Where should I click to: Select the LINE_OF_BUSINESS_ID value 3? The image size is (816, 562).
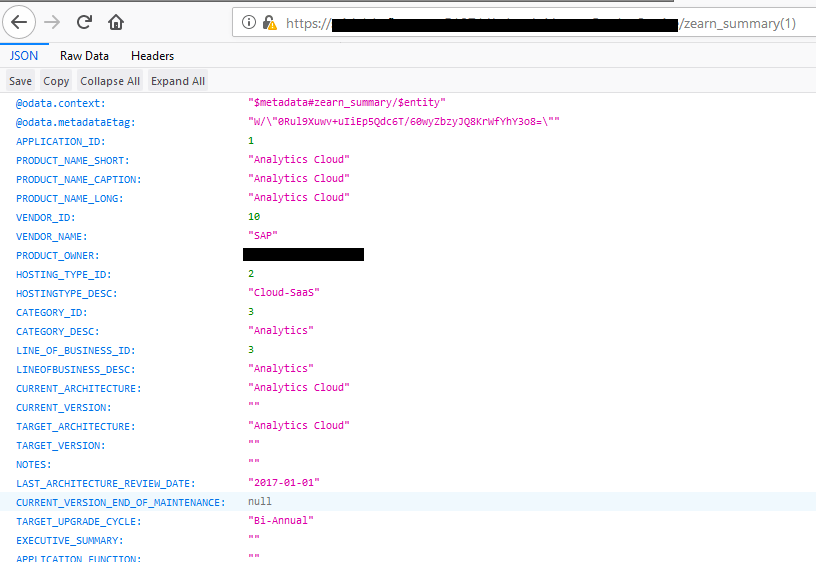251,349
